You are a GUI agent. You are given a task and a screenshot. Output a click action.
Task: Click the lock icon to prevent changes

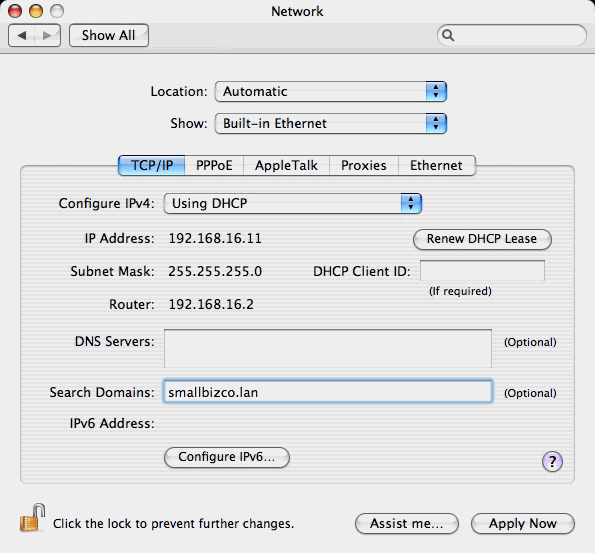[x=32, y=518]
